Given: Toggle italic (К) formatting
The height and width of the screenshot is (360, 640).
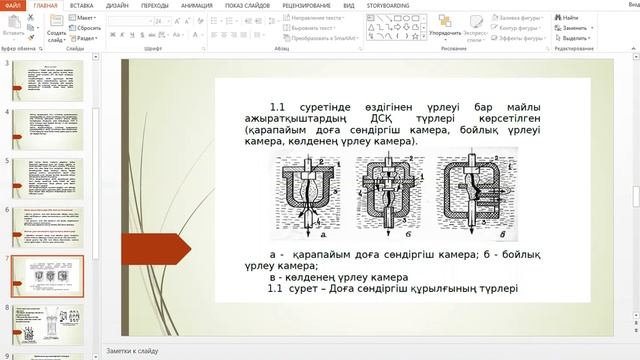Looking at the screenshot, I should click(x=122, y=35).
